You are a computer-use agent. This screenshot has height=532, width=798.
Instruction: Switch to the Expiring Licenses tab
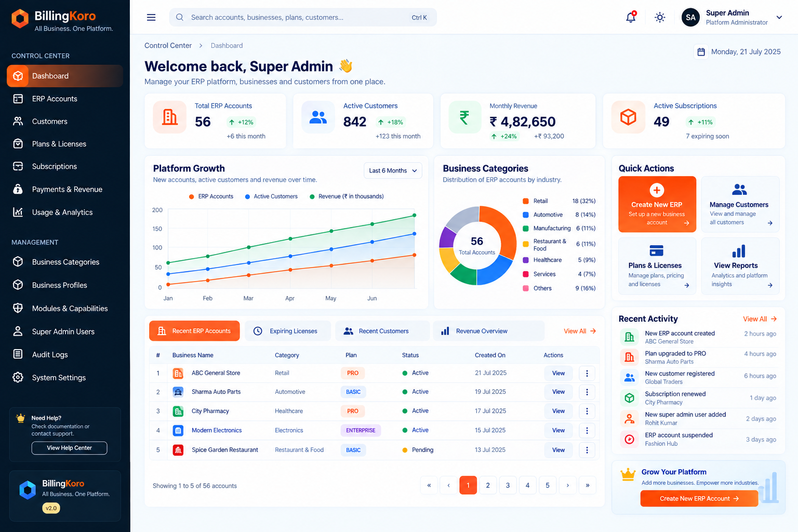(x=287, y=331)
